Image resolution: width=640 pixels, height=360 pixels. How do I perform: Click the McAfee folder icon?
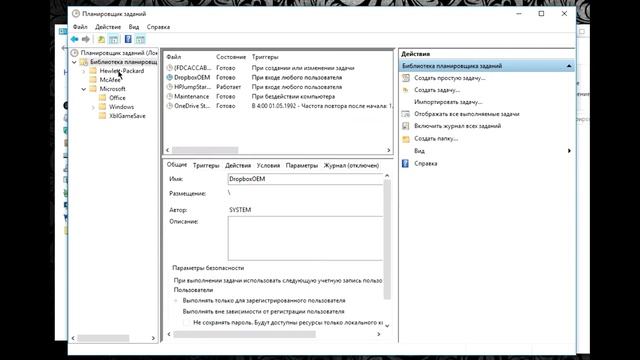(93, 80)
